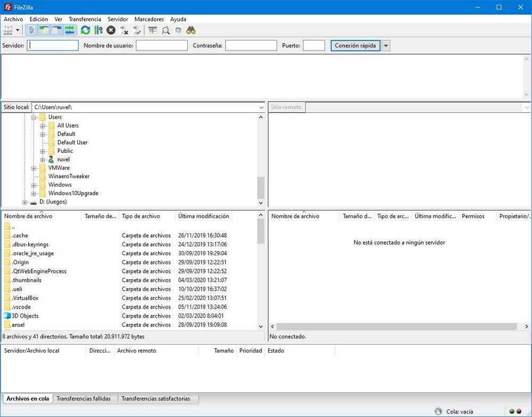Open the Ayuda menu
Screen dimensions: 532x417
click(178, 19)
